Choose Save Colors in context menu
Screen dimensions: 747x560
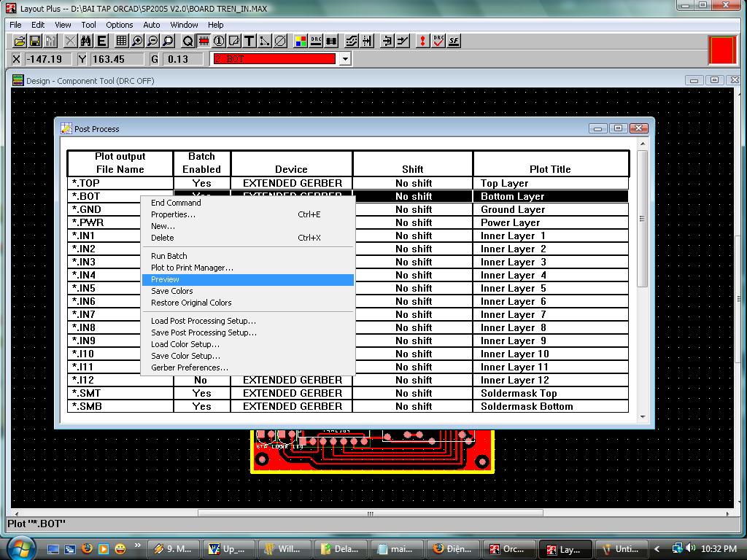(x=248, y=291)
